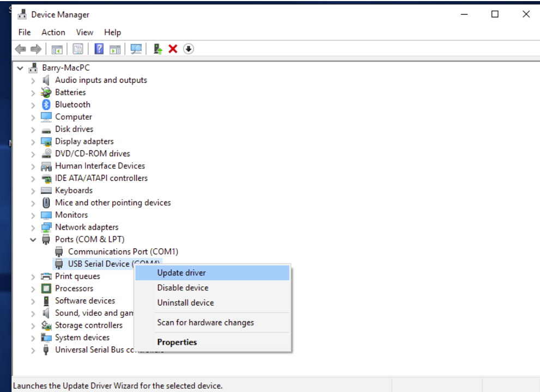Click the red X uninstall device icon
This screenshot has height=392, width=540.
(x=173, y=49)
